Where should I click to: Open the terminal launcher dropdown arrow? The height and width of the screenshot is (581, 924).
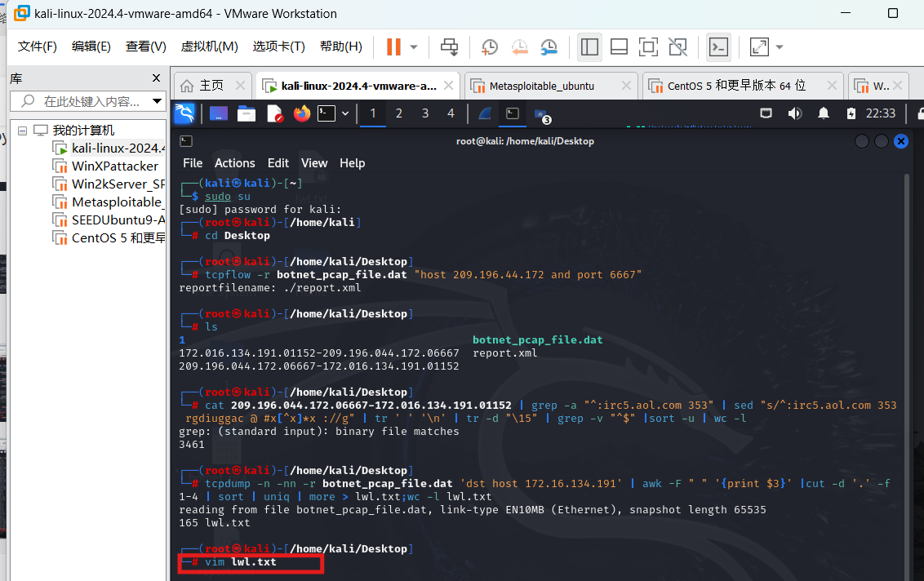(345, 113)
